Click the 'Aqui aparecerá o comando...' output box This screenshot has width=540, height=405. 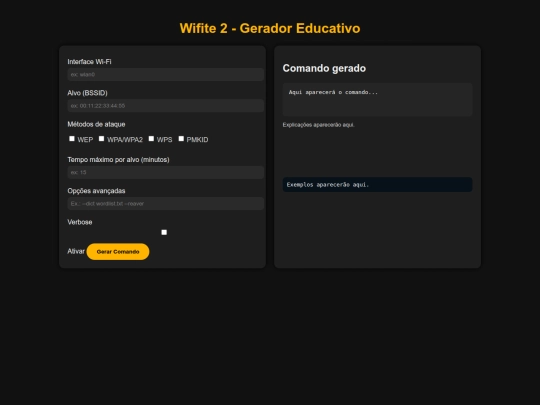click(377, 100)
